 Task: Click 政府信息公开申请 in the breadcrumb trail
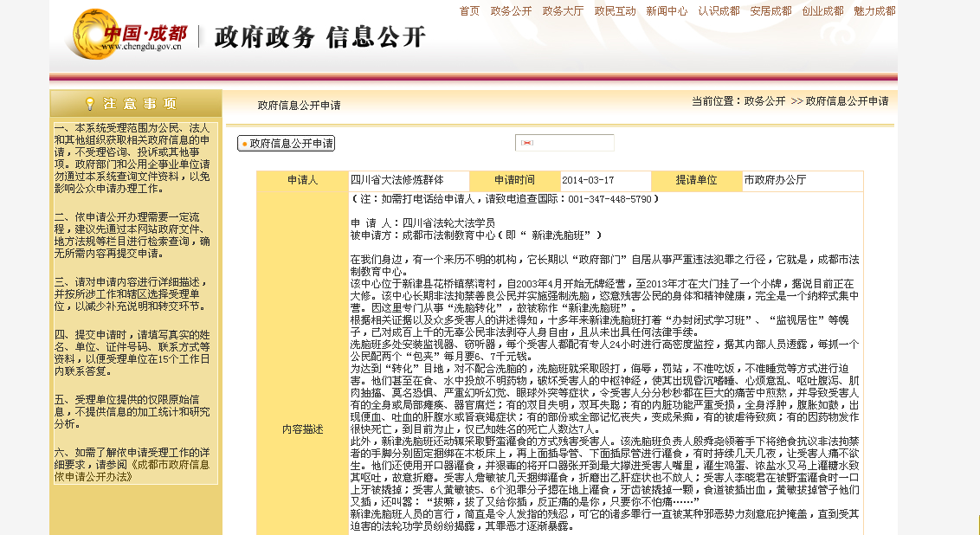click(x=847, y=101)
